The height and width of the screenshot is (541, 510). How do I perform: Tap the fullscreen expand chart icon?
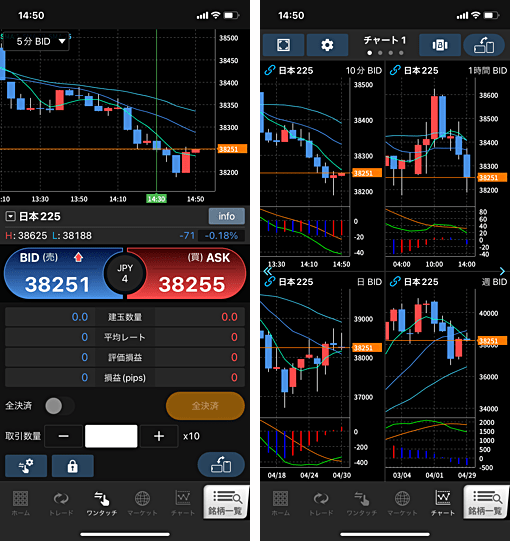283,45
